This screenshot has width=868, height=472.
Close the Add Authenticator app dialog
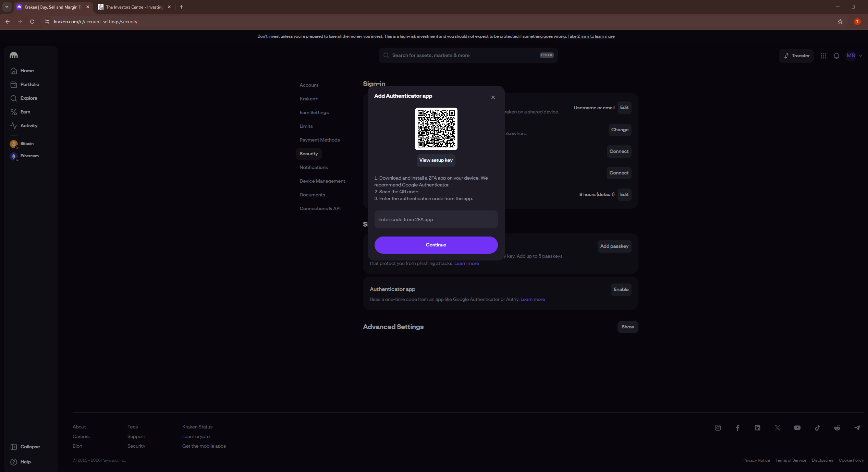tap(493, 97)
